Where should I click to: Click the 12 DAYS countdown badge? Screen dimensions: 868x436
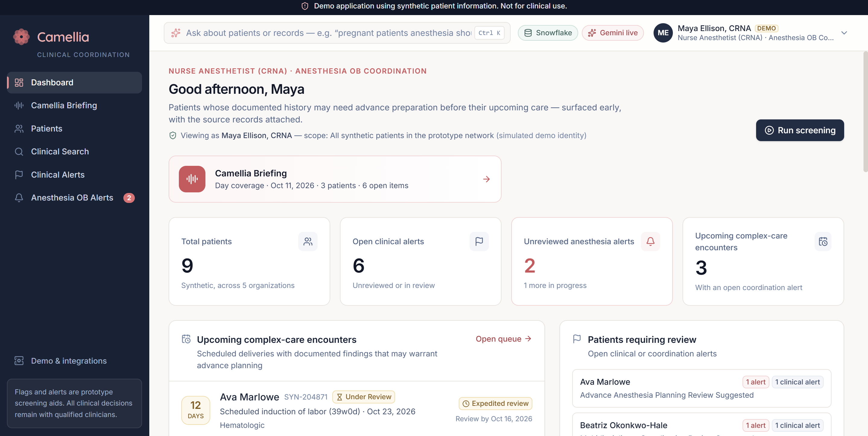(x=195, y=410)
